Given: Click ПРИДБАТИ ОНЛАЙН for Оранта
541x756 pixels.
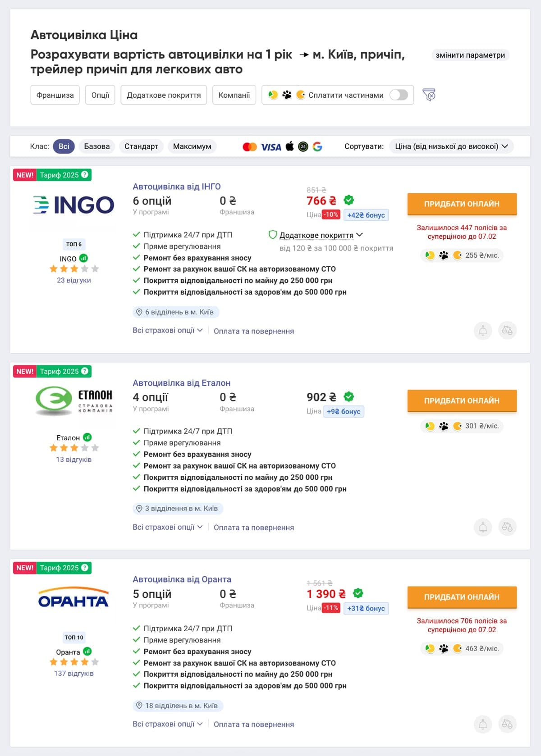Looking at the screenshot, I should [x=462, y=597].
